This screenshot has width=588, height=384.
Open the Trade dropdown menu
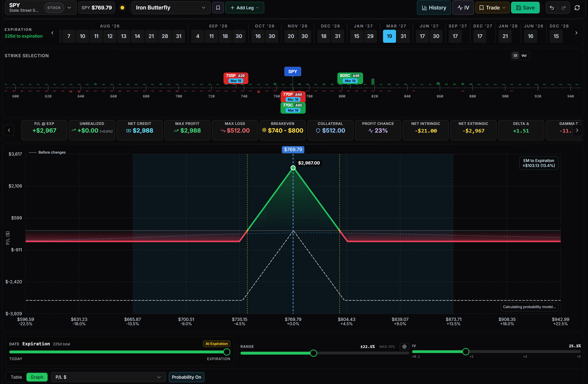(492, 8)
